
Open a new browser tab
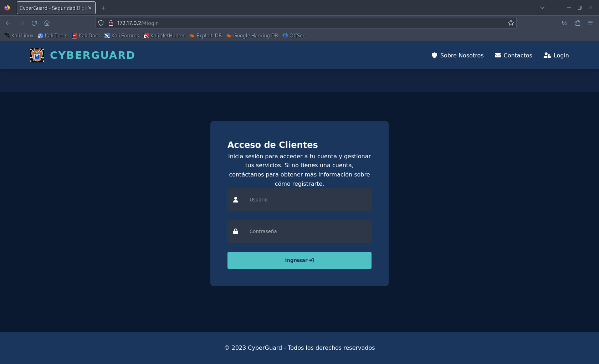tap(103, 8)
